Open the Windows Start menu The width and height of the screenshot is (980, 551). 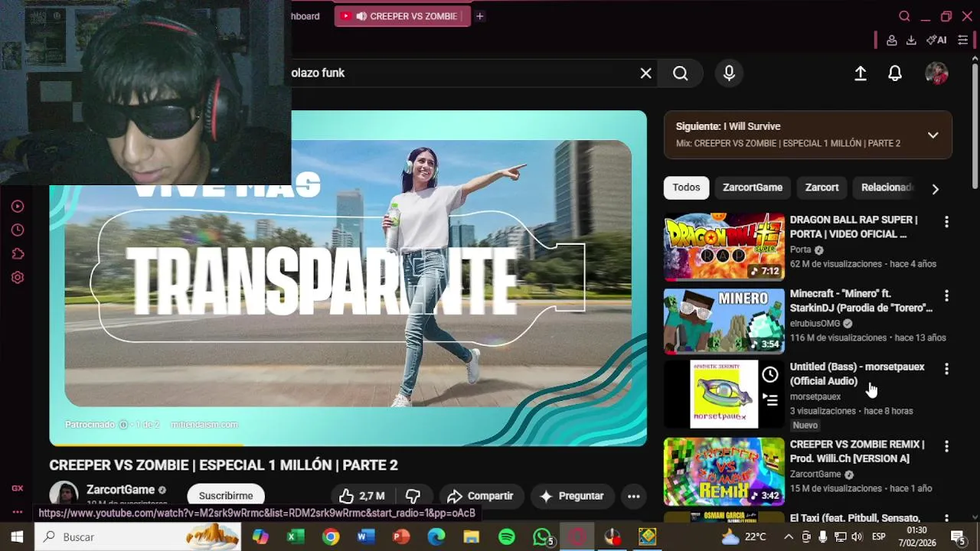pyautogui.click(x=17, y=537)
